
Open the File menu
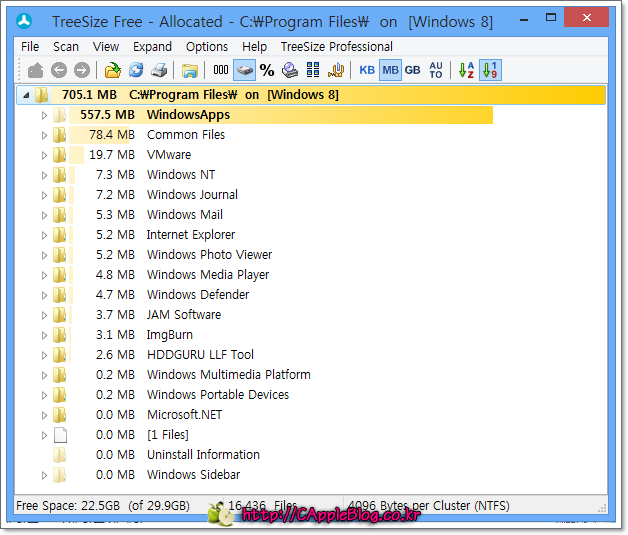coord(30,47)
